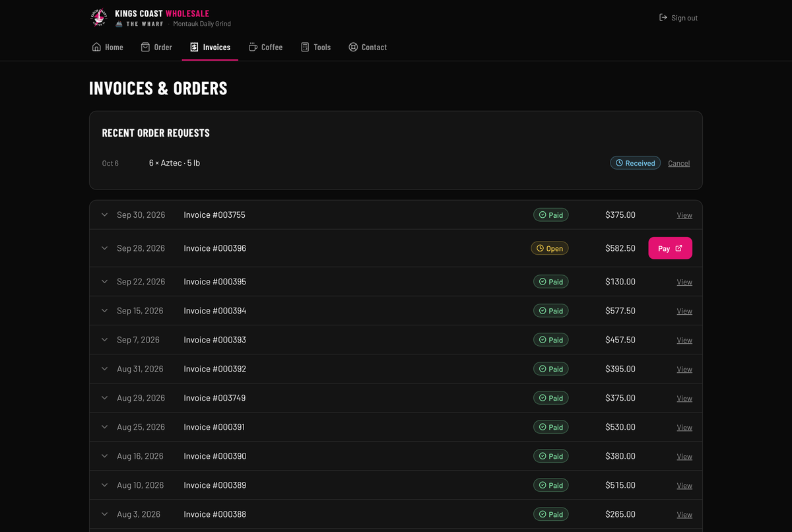792x532 pixels.
Task: Click the Paid badge on invoice #000390
Action: (551, 456)
